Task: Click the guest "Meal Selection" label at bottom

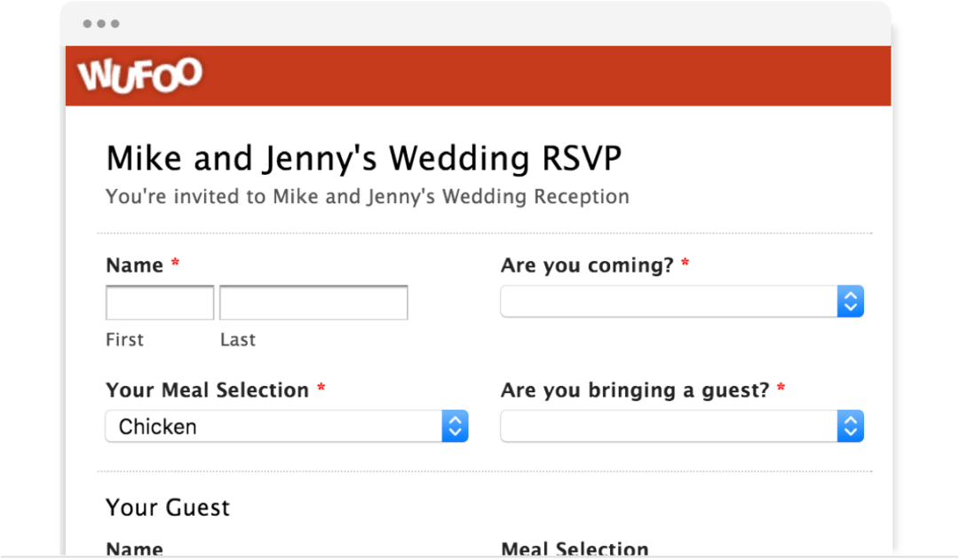Action: click(575, 550)
